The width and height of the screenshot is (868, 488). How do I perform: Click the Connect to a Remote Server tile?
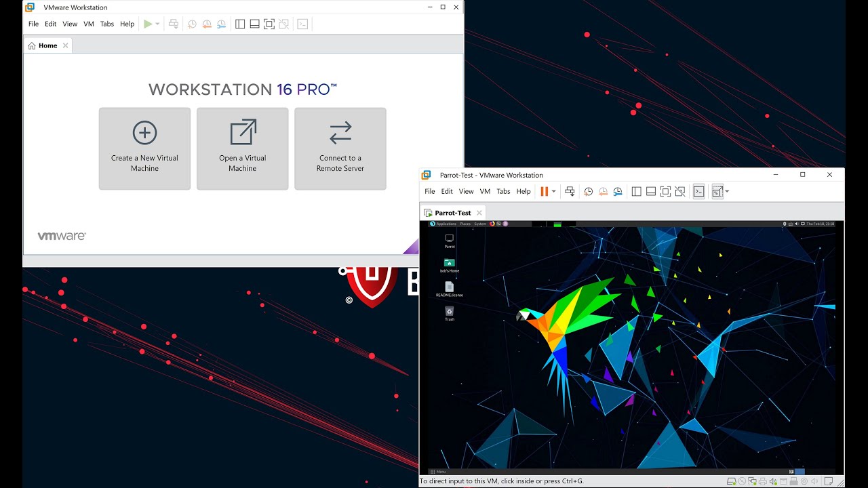(x=340, y=148)
